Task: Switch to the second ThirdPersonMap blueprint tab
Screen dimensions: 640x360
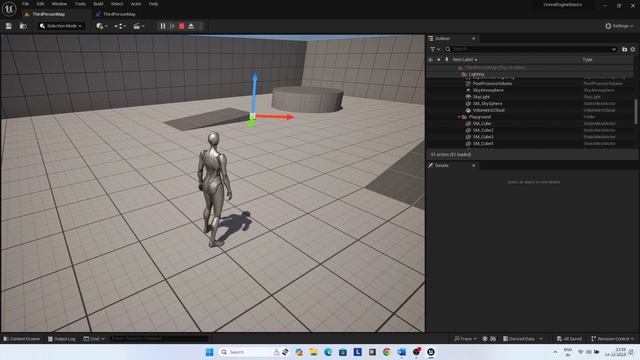Action: (119, 14)
